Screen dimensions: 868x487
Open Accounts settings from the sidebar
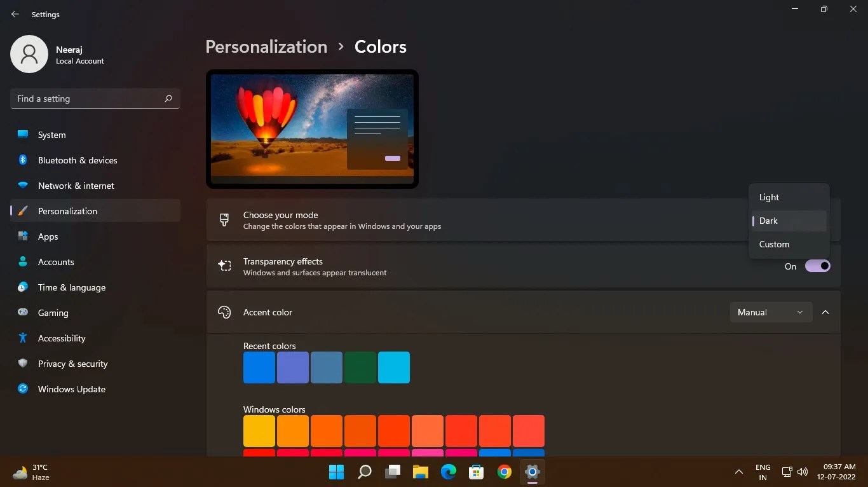tap(56, 262)
